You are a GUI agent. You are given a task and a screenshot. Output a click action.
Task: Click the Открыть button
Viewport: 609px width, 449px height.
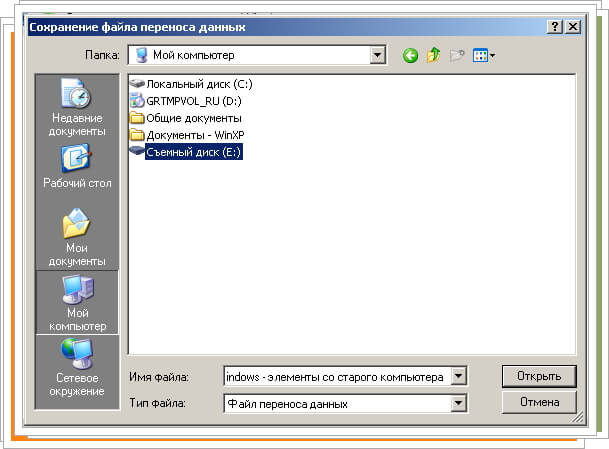click(539, 376)
